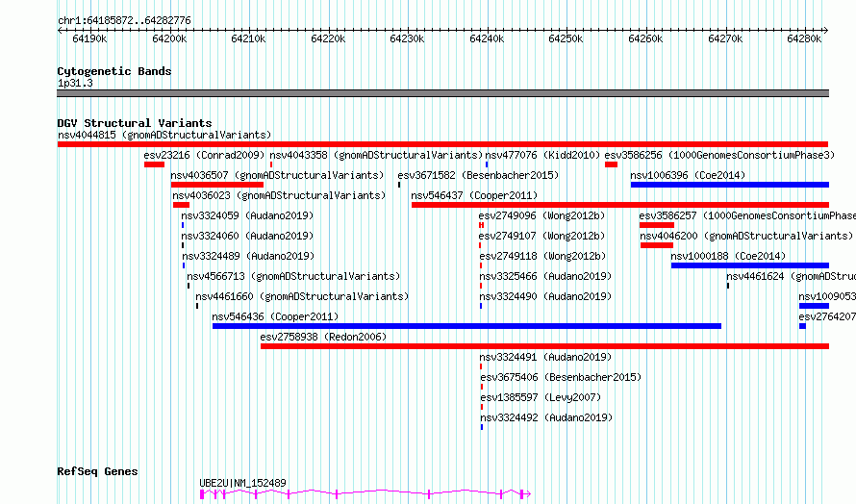Open nsv4566713 gnomAD variant label
The height and width of the screenshot is (504, 856).
[293, 276]
